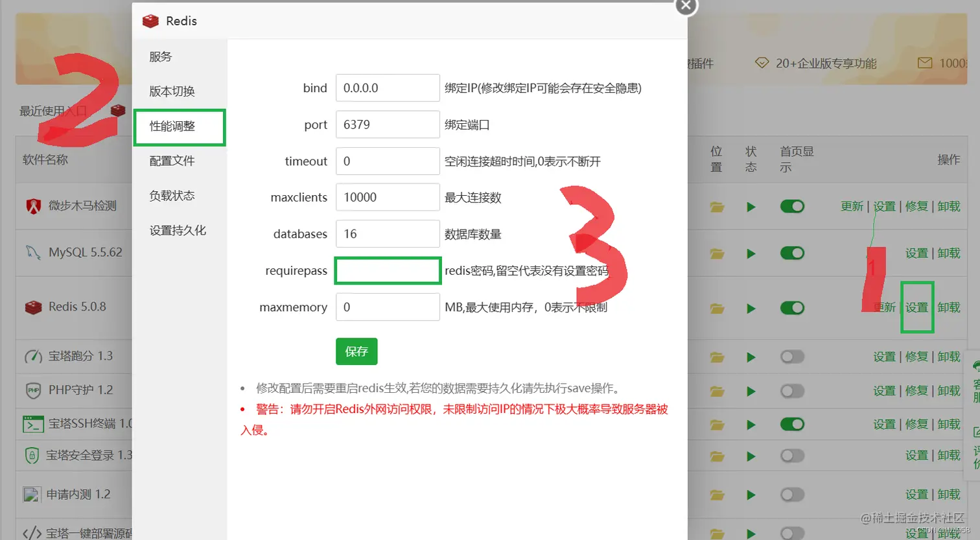This screenshot has width=980, height=540.
Task: Click the status play icon for 申请内测 1.2
Action: click(751, 495)
